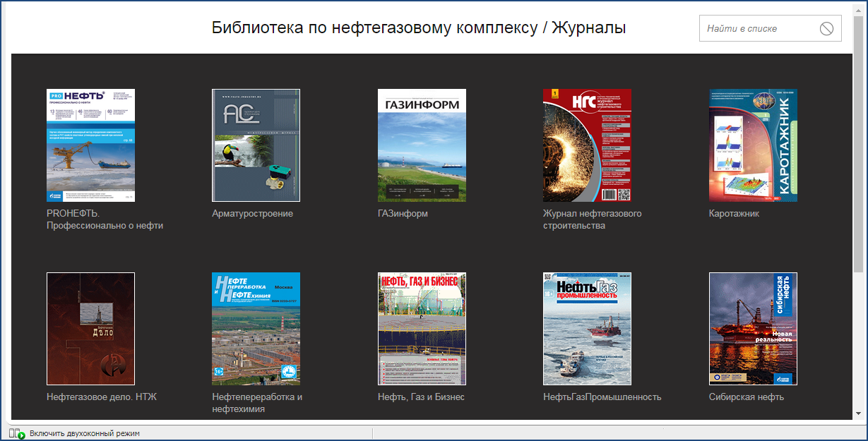Click the two-window mode icon in status bar
The height and width of the screenshot is (441, 868).
click(17, 433)
